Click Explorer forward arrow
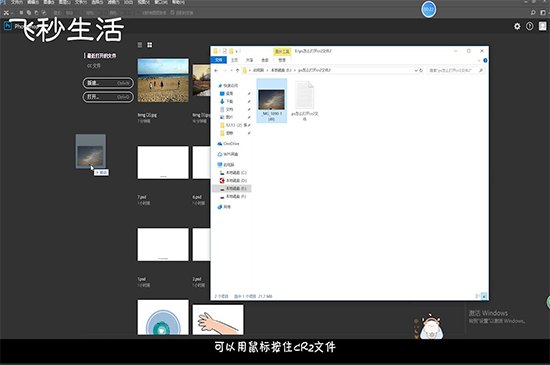The width and height of the screenshot is (550, 365). tap(225, 70)
